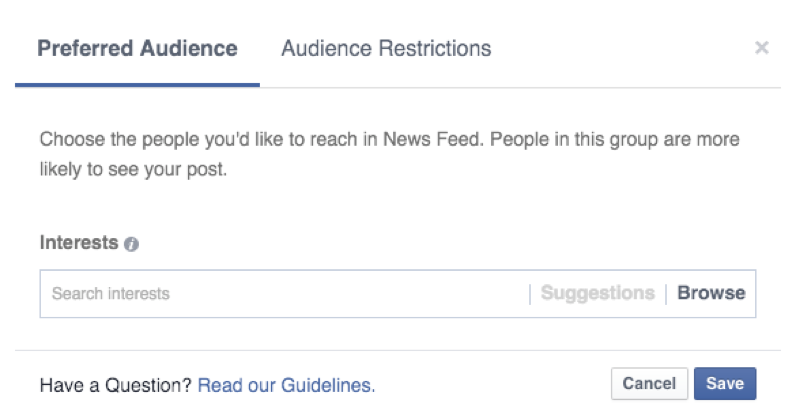Screen dimensions: 796x415
Task: Open the Browse interests list
Action: [x=711, y=293]
